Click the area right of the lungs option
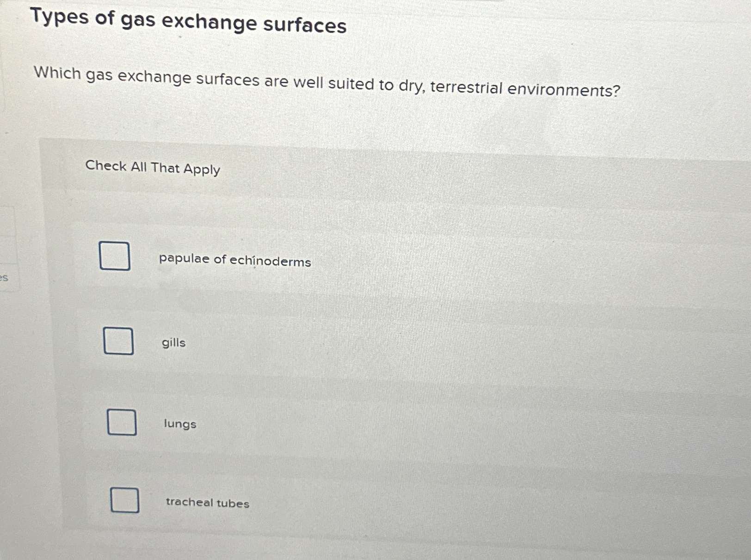 tap(416, 423)
